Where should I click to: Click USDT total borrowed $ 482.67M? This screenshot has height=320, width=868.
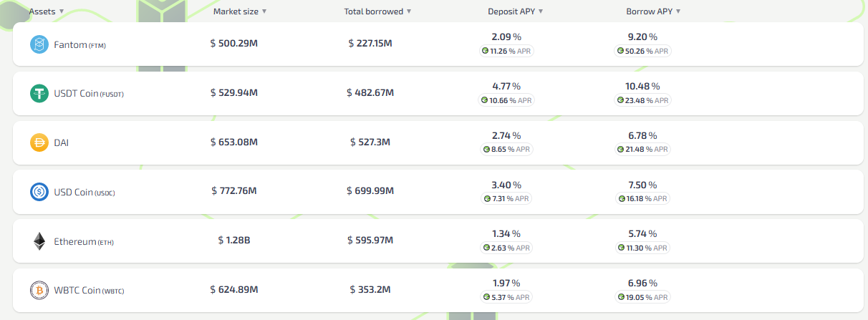click(370, 92)
